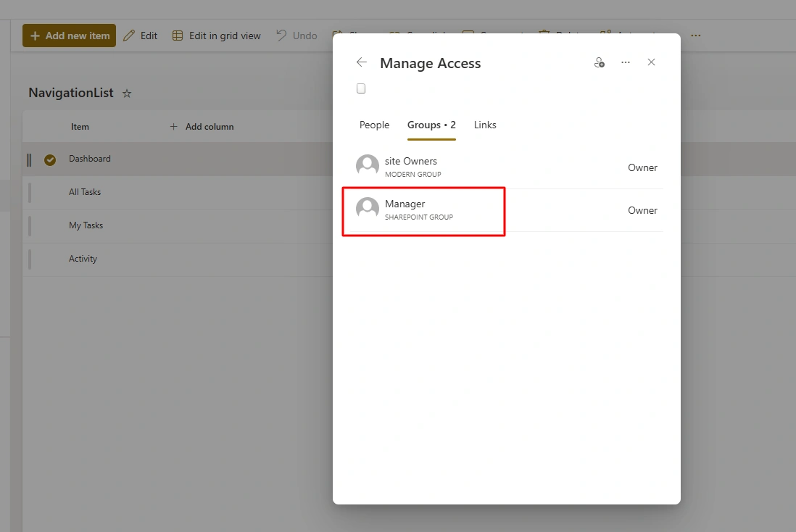This screenshot has width=796, height=532.
Task: Go back using the Manage Access arrow
Action: pos(362,62)
